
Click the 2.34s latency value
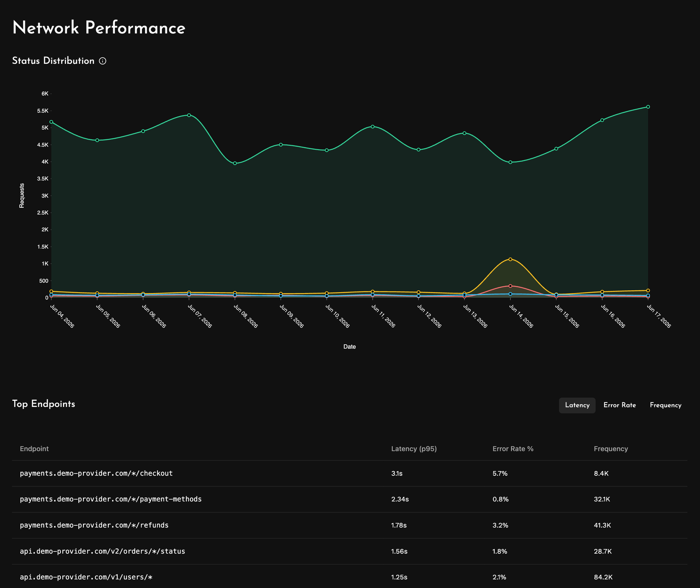tap(400, 499)
